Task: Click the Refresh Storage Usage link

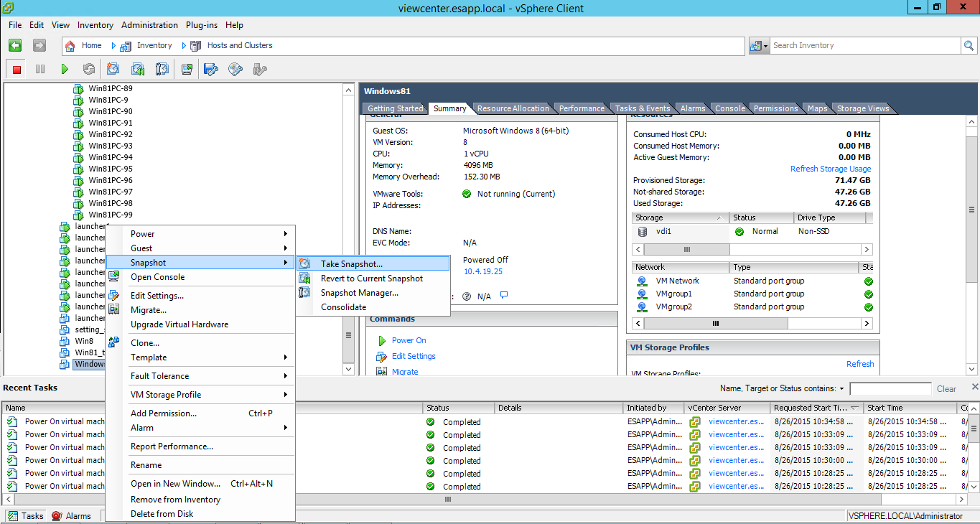Action: point(831,169)
